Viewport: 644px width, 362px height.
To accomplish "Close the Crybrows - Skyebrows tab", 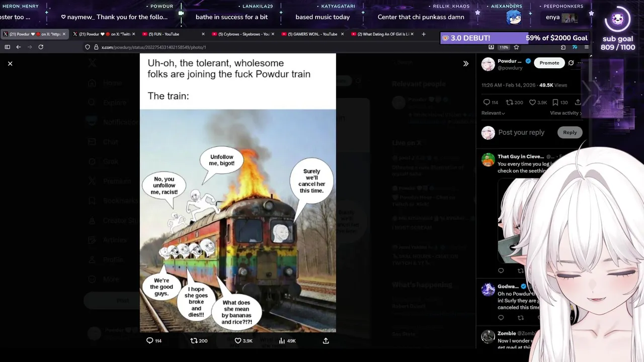I will (273, 34).
